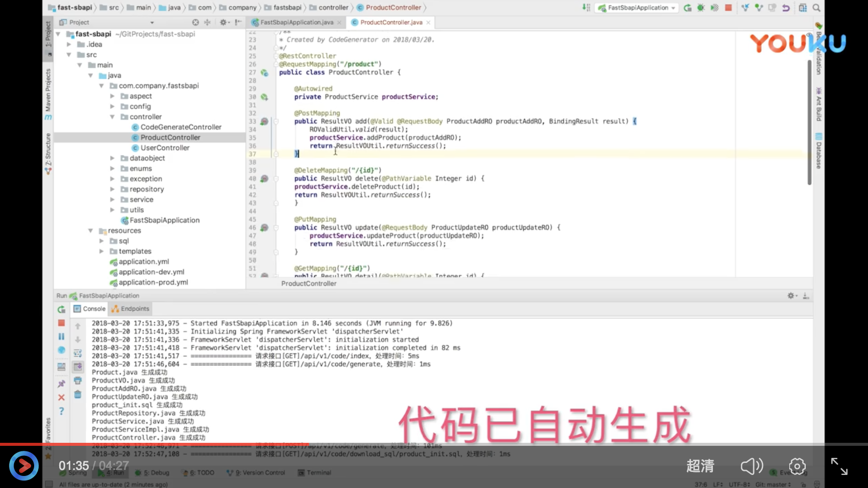Switch to the Endpoints tab
868x488 pixels.
coord(130,309)
